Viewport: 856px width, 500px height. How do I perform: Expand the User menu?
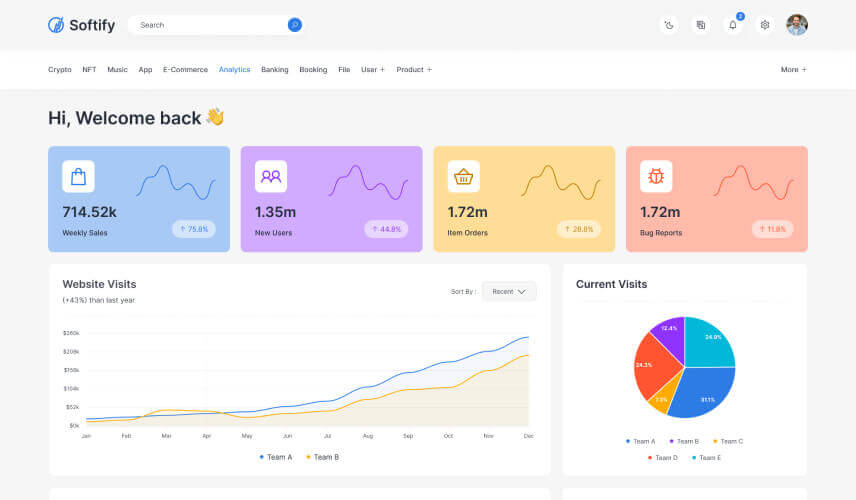point(373,69)
